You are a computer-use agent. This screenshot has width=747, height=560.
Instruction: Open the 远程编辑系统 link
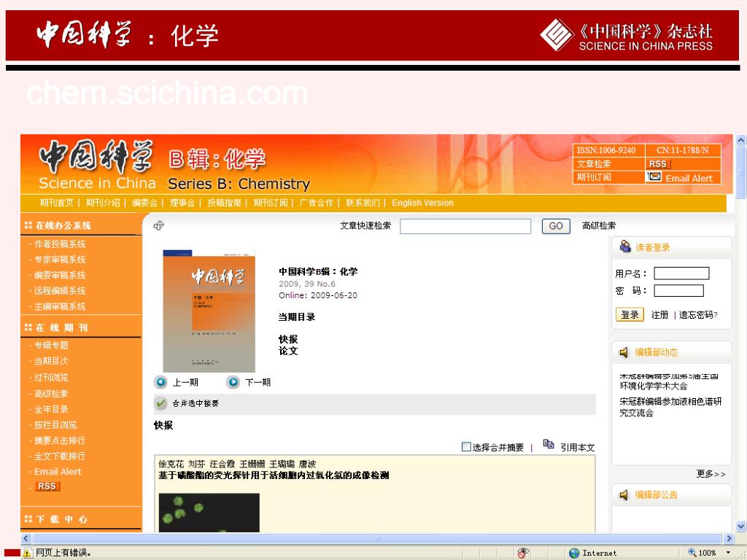pyautogui.click(x=60, y=290)
